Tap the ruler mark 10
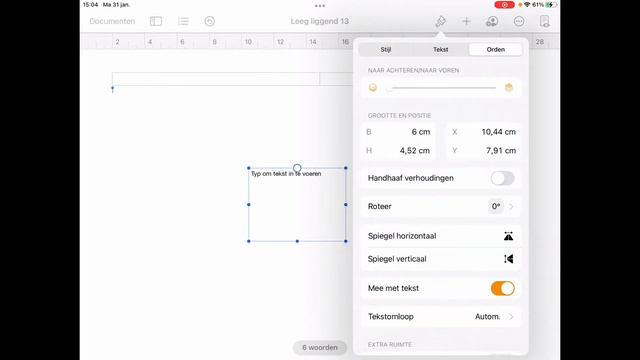This screenshot has height=360, width=640. click(248, 42)
